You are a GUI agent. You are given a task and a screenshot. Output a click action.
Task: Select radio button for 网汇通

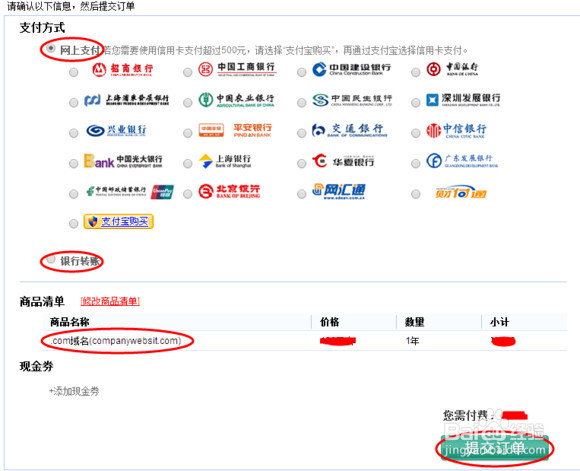pyautogui.click(x=301, y=193)
